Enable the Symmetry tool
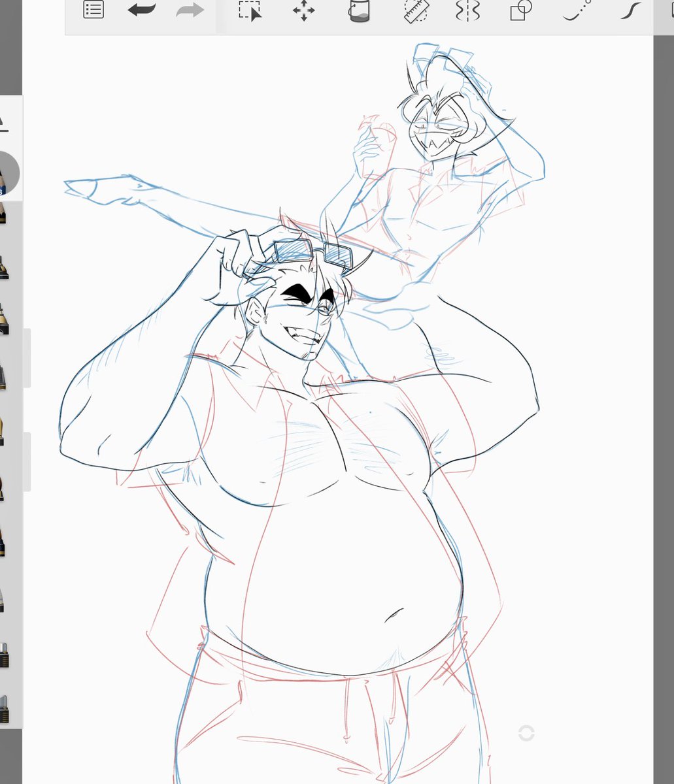The image size is (674, 784). (x=468, y=10)
